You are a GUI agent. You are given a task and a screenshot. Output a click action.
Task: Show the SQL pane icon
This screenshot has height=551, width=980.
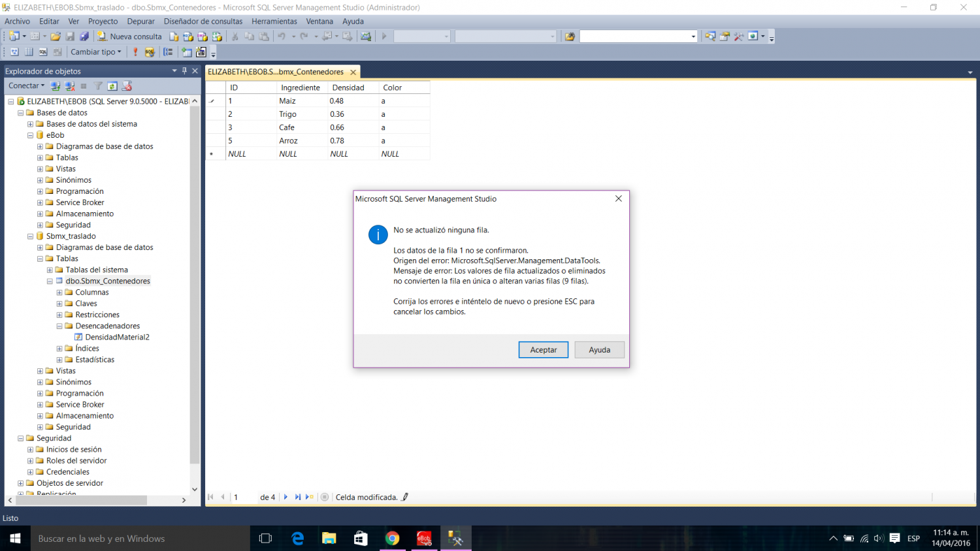[43, 52]
